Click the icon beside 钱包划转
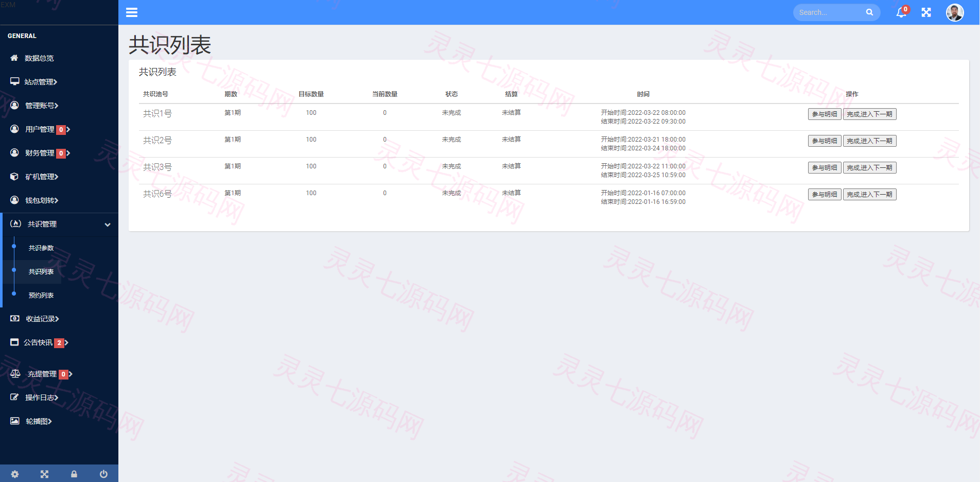This screenshot has height=482, width=980. coord(15,200)
